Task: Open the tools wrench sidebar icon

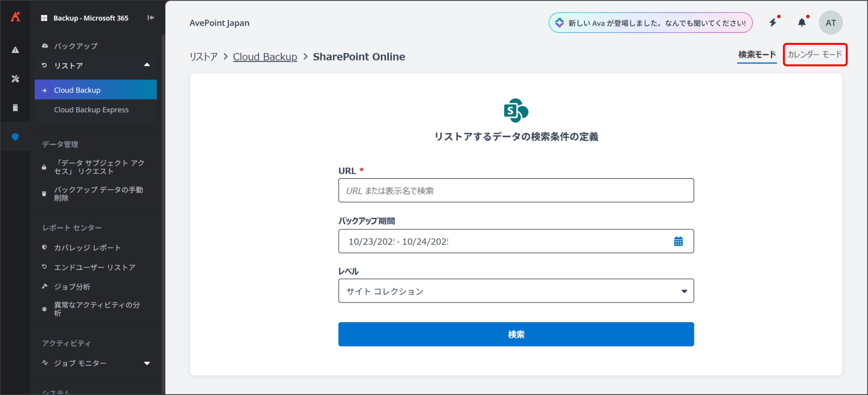Action: point(15,79)
